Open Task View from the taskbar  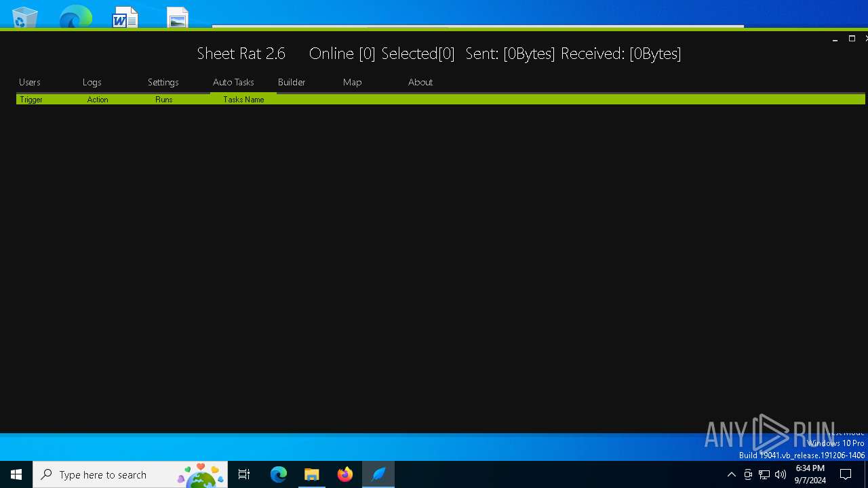[244, 474]
